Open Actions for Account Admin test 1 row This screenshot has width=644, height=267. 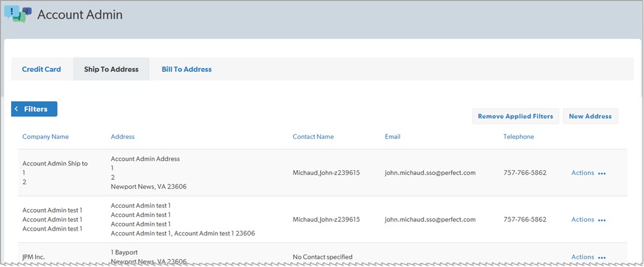coord(582,220)
